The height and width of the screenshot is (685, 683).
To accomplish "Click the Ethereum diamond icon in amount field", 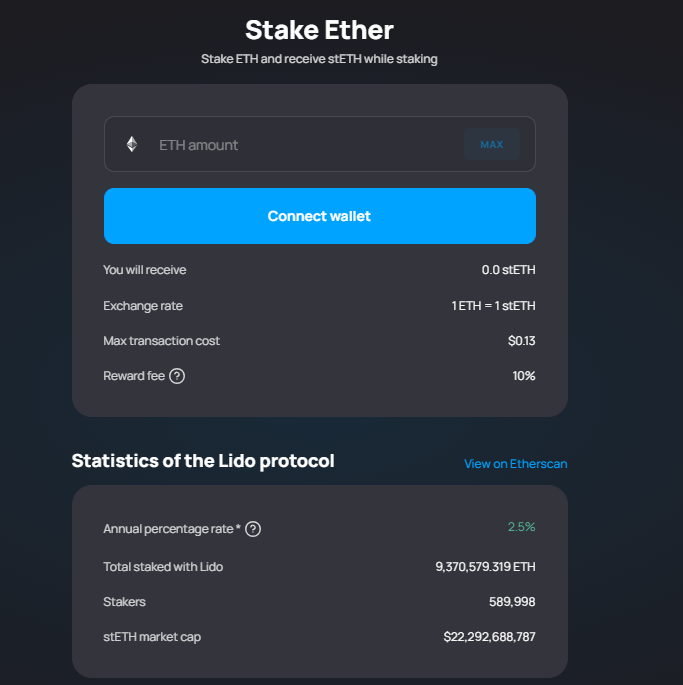I will [132, 144].
